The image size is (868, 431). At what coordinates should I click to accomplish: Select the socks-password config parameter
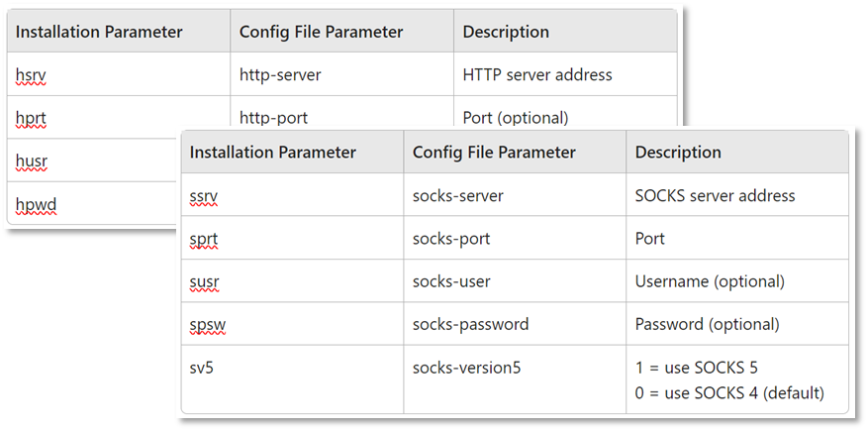470,324
